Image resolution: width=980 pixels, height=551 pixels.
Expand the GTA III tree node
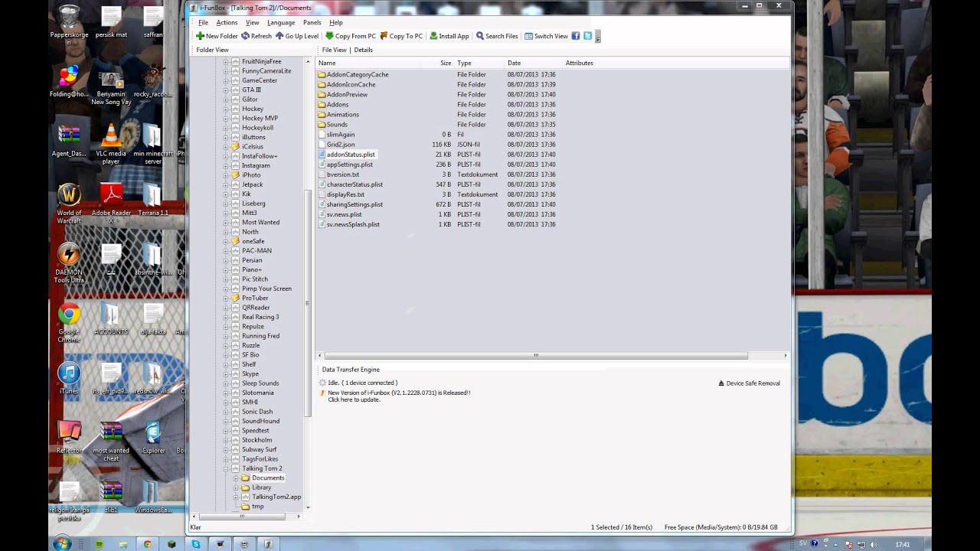point(226,90)
